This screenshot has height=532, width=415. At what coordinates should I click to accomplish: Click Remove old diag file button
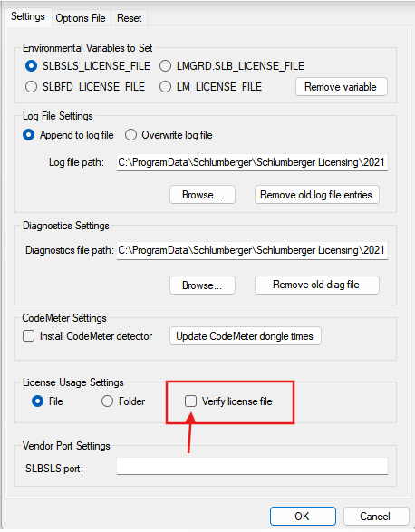[x=316, y=285]
